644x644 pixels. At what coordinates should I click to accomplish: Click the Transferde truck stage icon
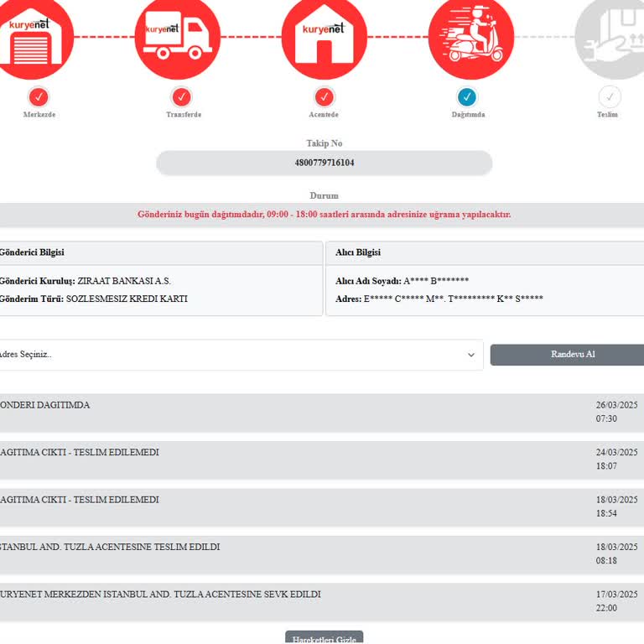(178, 38)
